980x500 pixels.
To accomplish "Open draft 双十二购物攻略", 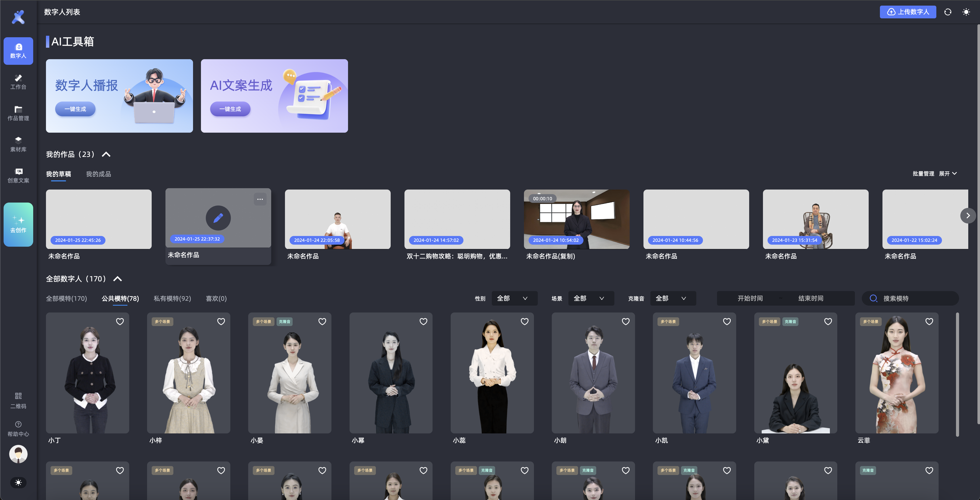I will [x=457, y=219].
